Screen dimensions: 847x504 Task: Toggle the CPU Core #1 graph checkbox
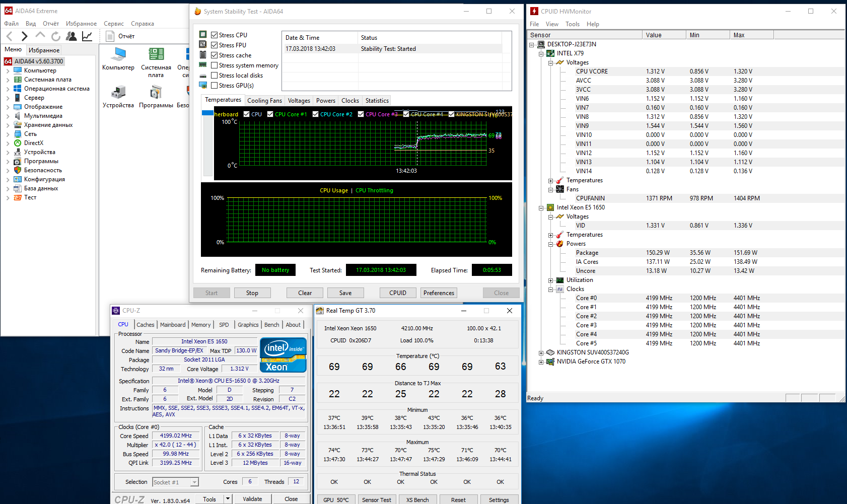pyautogui.click(x=270, y=114)
